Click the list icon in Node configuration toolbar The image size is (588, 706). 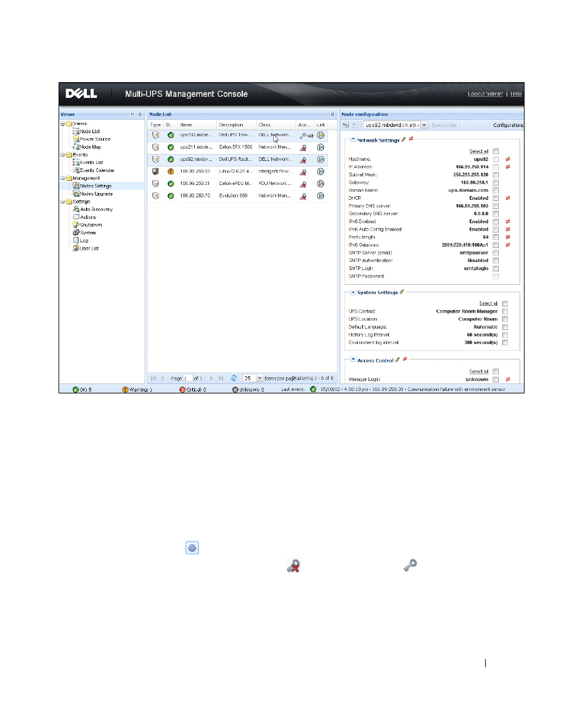tap(355, 125)
